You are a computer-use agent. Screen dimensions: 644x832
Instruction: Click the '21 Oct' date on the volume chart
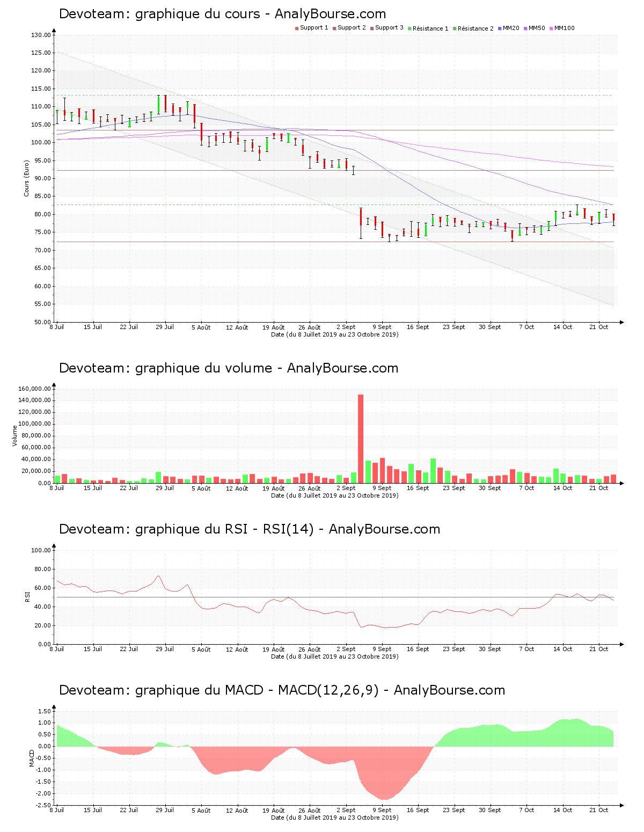599,488
